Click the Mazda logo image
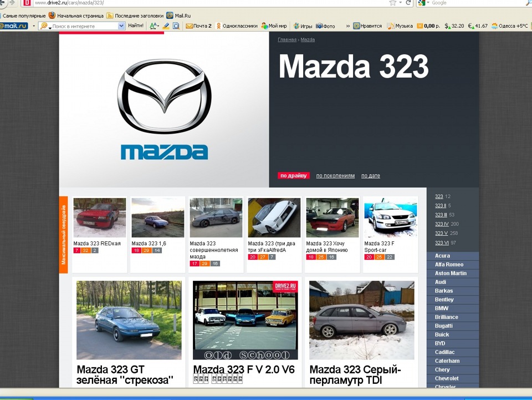Image resolution: width=532 pixels, height=400 pixels. (x=164, y=109)
